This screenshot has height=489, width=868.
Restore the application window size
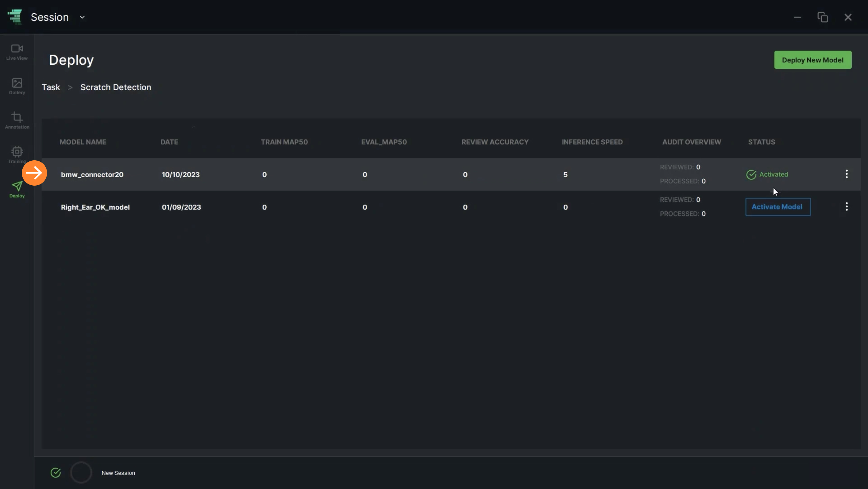[823, 17]
